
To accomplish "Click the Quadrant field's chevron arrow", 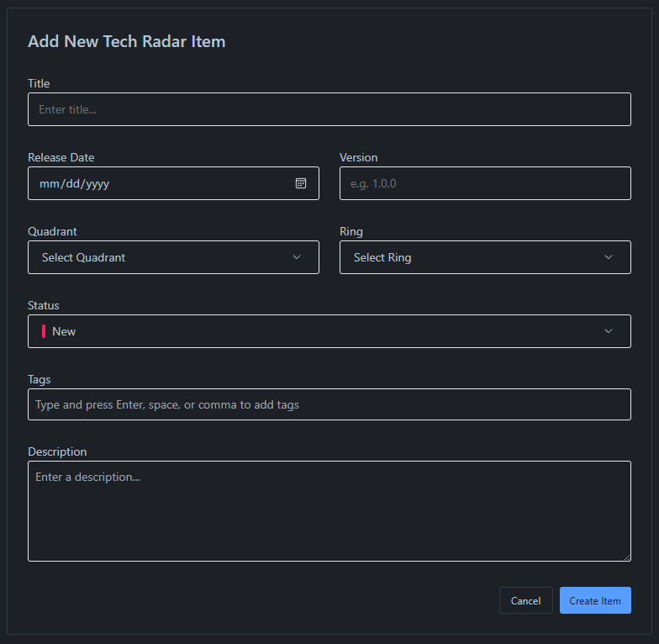I will click(x=297, y=257).
